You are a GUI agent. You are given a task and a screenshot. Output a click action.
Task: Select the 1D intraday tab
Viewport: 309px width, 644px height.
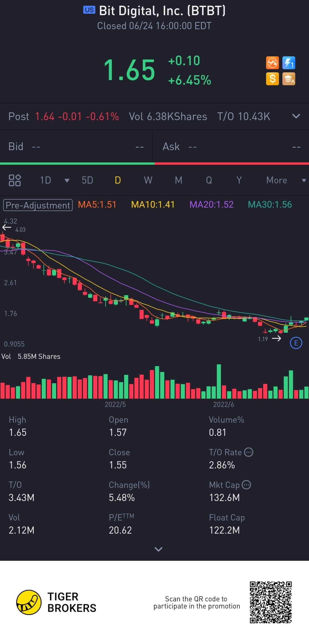45,180
